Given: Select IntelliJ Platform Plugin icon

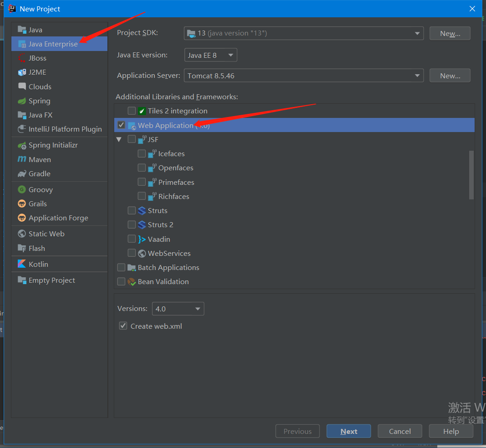Looking at the screenshot, I should (x=22, y=129).
